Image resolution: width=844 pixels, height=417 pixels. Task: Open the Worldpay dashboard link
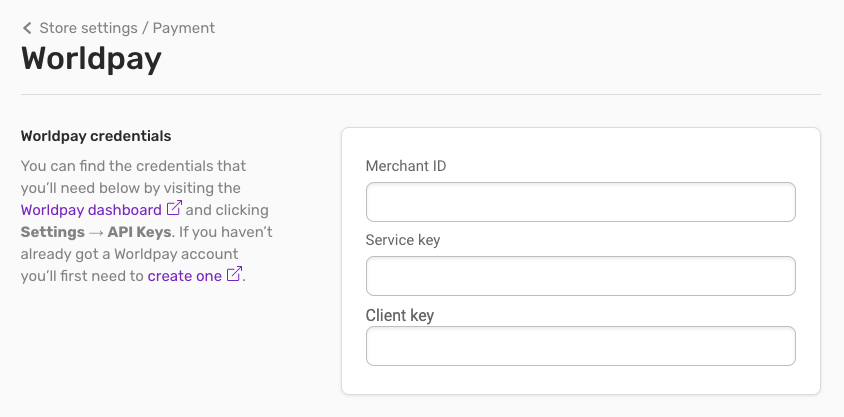(91, 210)
